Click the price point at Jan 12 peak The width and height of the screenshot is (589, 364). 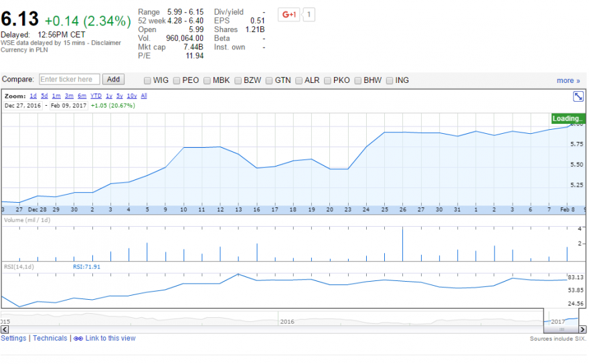point(220,147)
